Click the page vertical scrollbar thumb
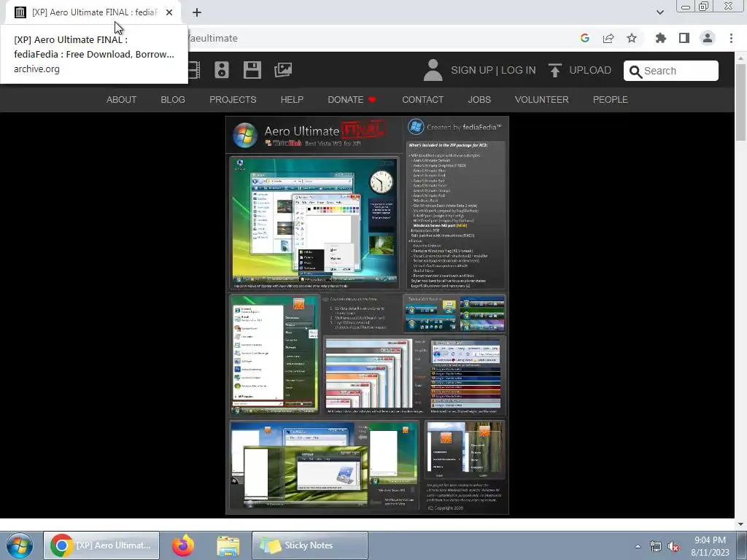 click(x=741, y=102)
